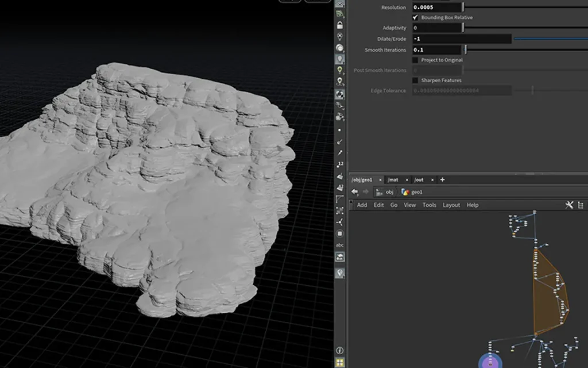Toggle the point numbers '12' icon
Image resolution: width=588 pixels, height=368 pixels.
pyautogui.click(x=340, y=164)
